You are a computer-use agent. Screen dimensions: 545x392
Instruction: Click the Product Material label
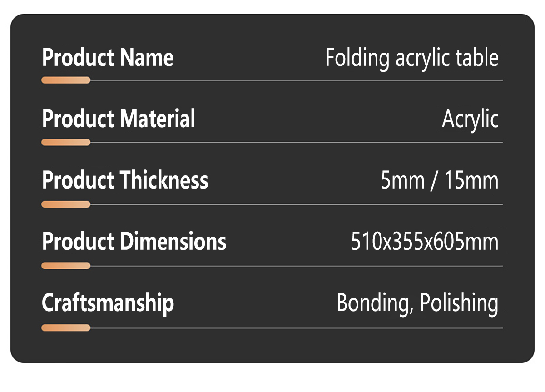tap(119, 119)
